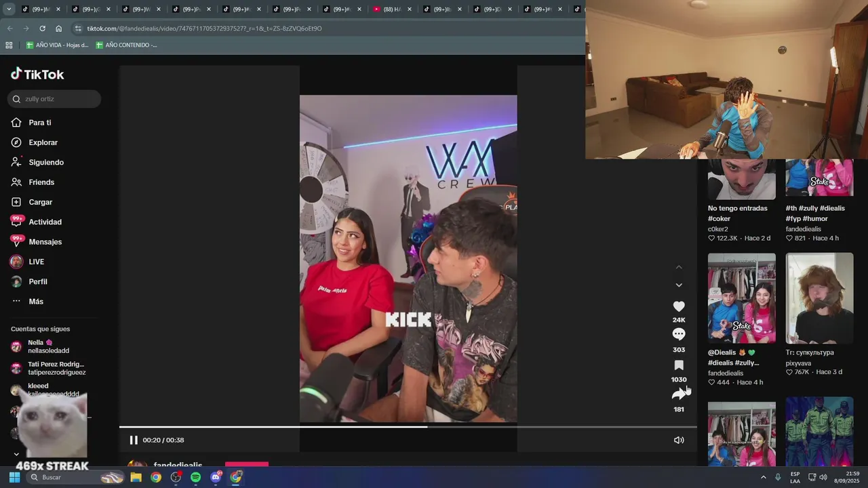Like the video with the heart icon

679,306
